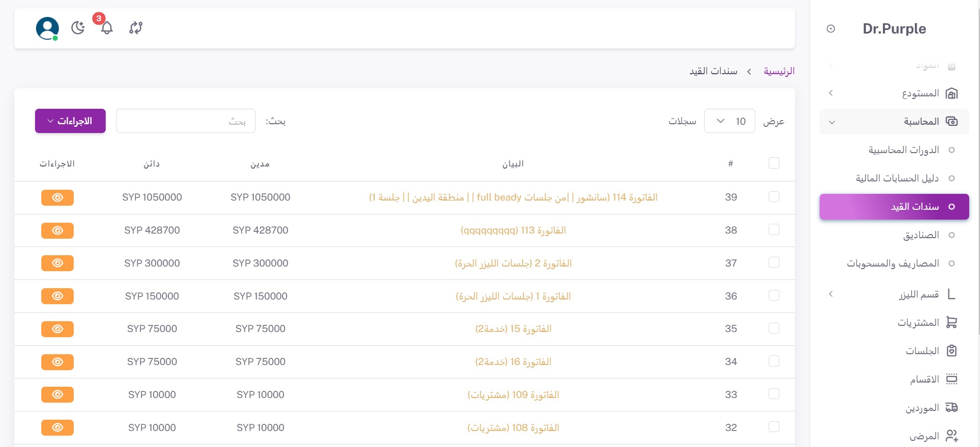Image resolution: width=980 pixels, height=447 pixels.
Task: Click the سندات القيد breadcrumb text
Action: coord(713,71)
